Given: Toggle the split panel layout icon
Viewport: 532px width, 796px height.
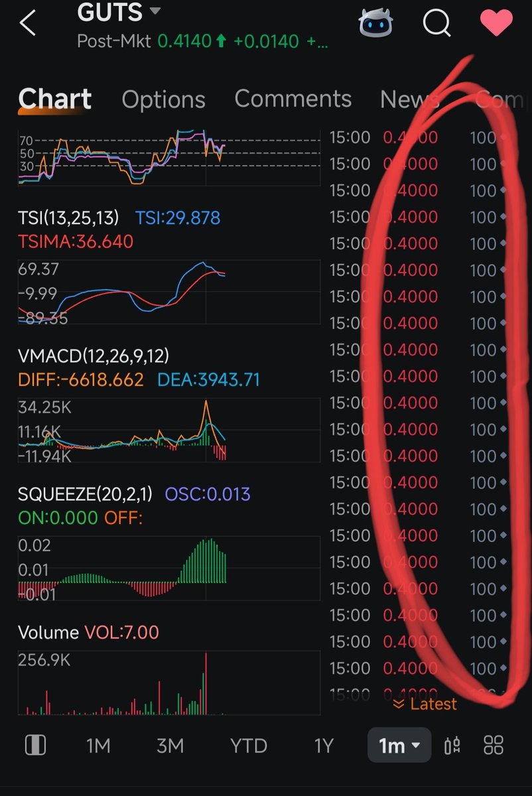Looking at the screenshot, I should tap(35, 746).
